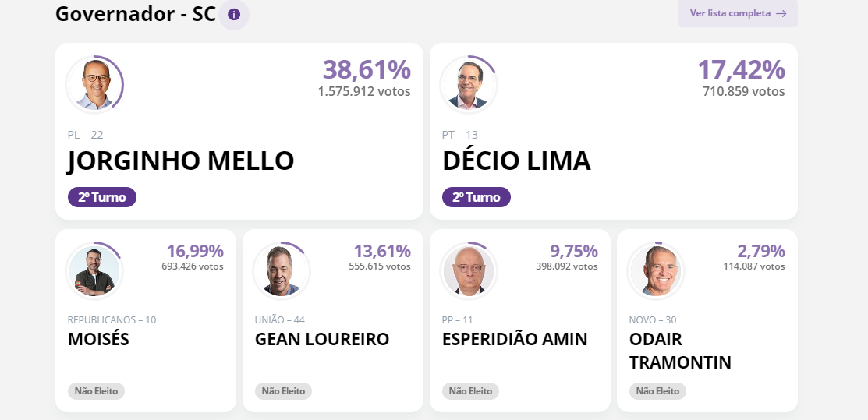
Task: Click the 38,61% vote percentage
Action: point(367,69)
